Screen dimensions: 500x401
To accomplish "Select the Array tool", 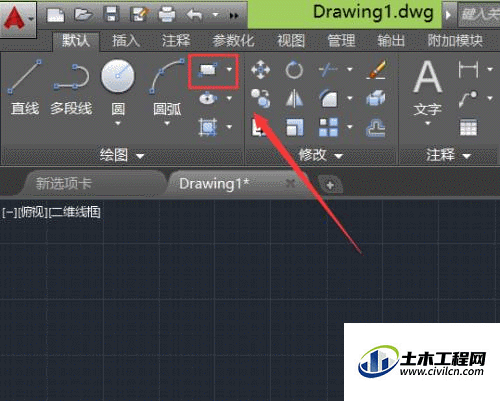I will tap(328, 127).
